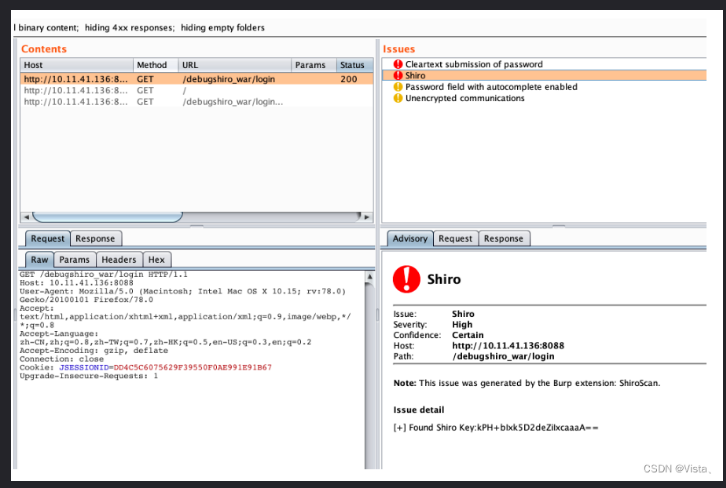Open the Advisory tab
This screenshot has height=488, width=726.
coord(410,238)
